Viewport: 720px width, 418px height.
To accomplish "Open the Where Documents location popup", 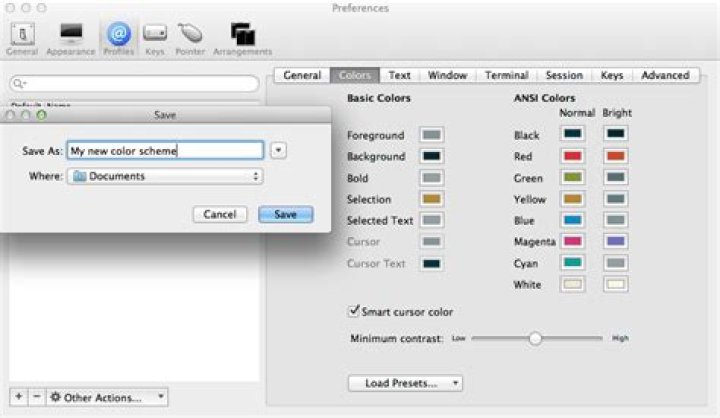I will tap(165, 176).
